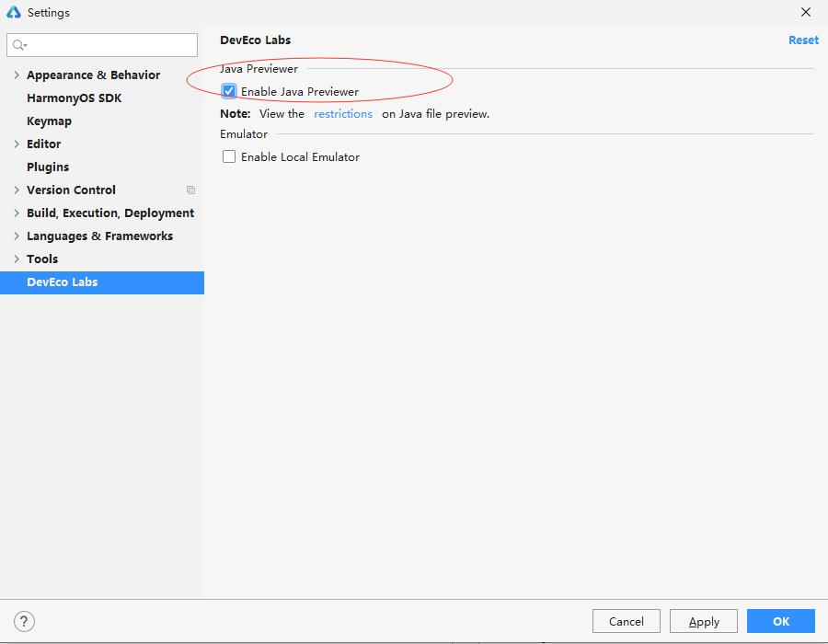This screenshot has height=644, width=828.
Task: Select Version Control category
Action: 71,190
